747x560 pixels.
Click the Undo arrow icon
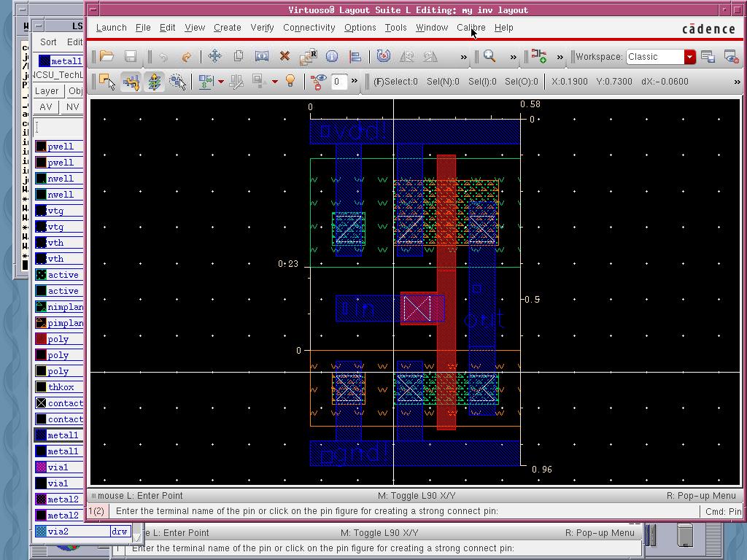(163, 57)
